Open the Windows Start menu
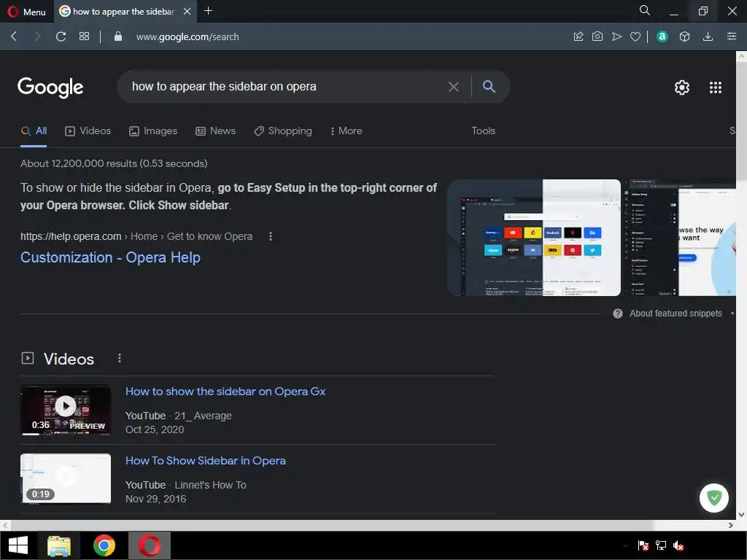Viewport: 747px width, 560px height. pyautogui.click(x=18, y=545)
